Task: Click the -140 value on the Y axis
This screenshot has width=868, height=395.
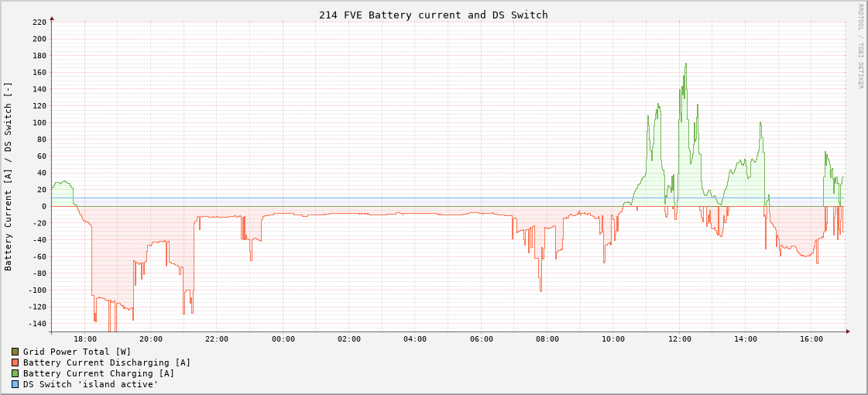Action: pyautogui.click(x=36, y=325)
